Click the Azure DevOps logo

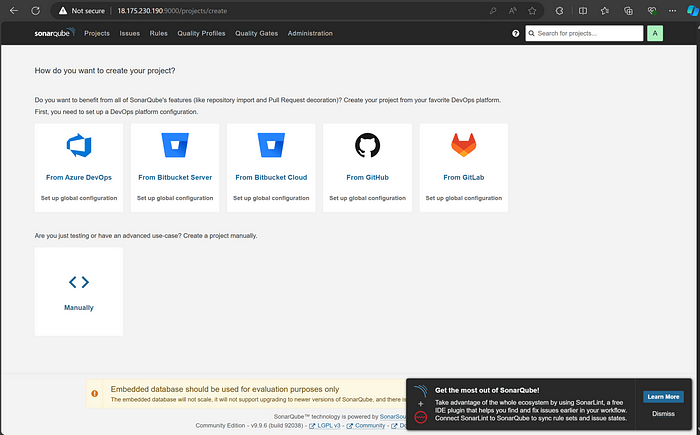(79, 145)
